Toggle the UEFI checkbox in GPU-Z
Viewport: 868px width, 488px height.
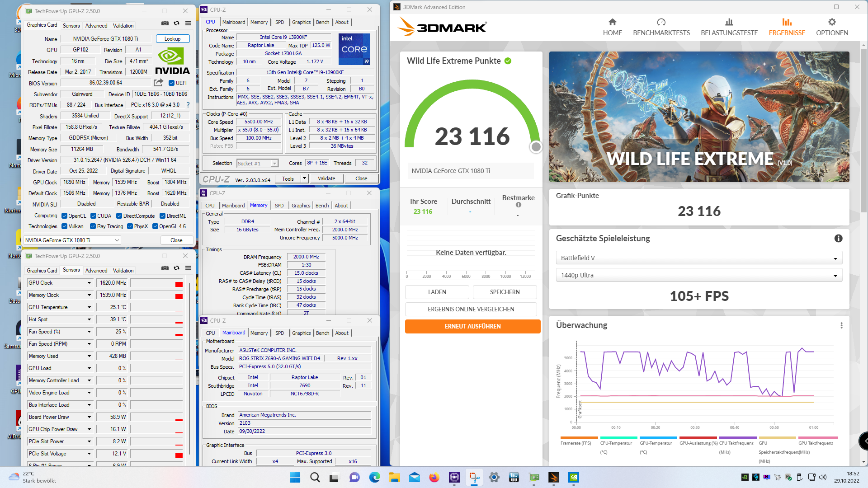(x=171, y=83)
